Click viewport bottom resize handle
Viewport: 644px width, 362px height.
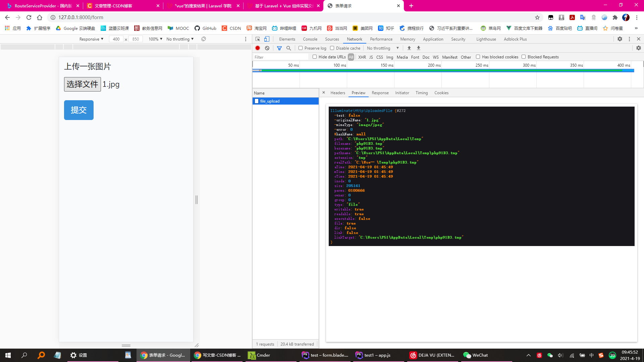(126, 345)
